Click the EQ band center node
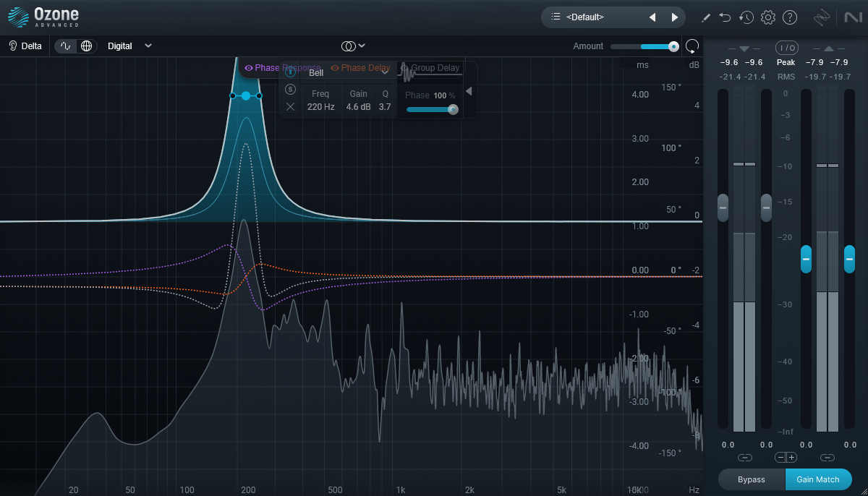This screenshot has height=496, width=868. [246, 95]
